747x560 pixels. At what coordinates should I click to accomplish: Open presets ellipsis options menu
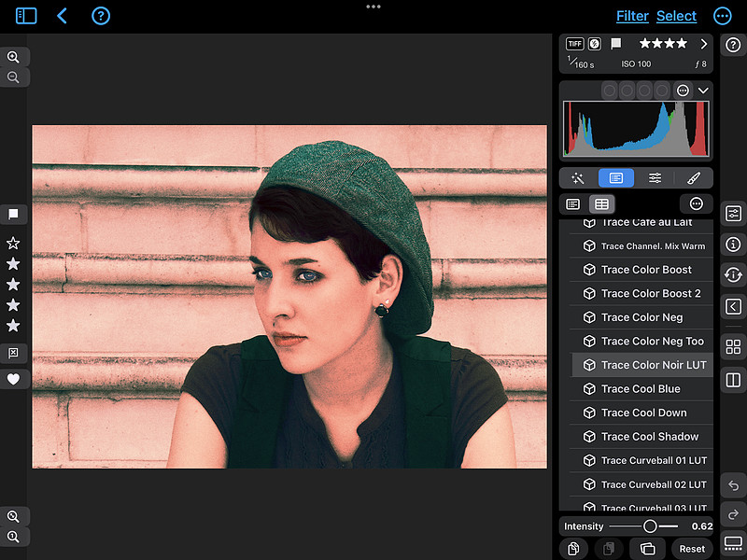tap(696, 203)
